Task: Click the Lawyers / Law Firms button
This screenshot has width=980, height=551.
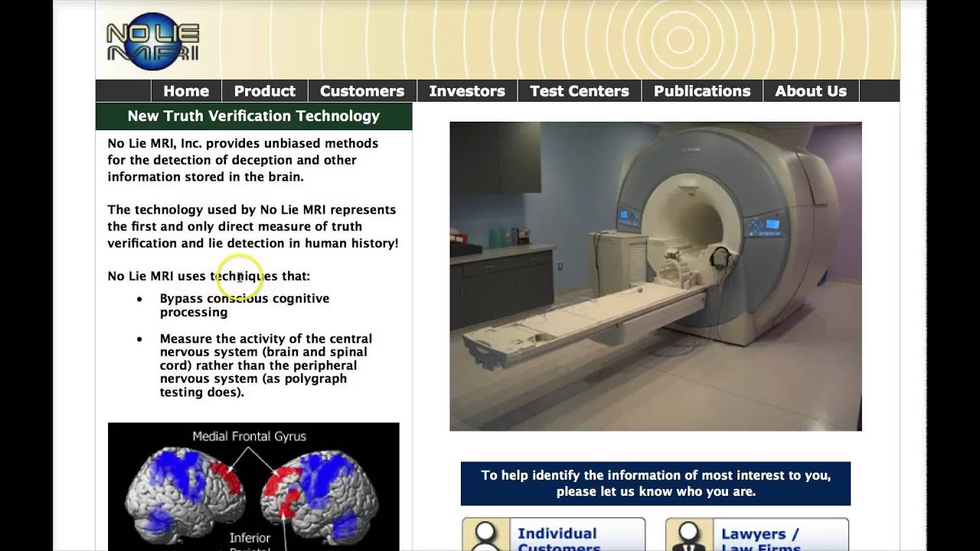Action: [757, 535]
